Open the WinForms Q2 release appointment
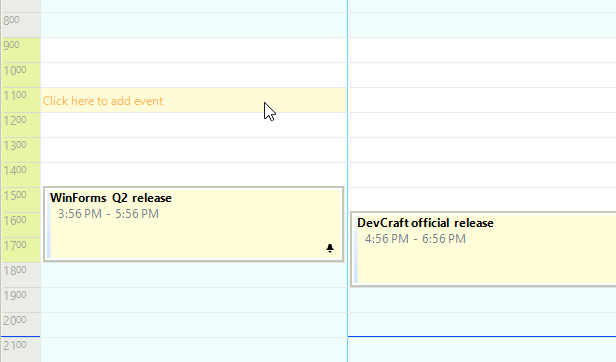The width and height of the screenshot is (616, 362). [194, 224]
